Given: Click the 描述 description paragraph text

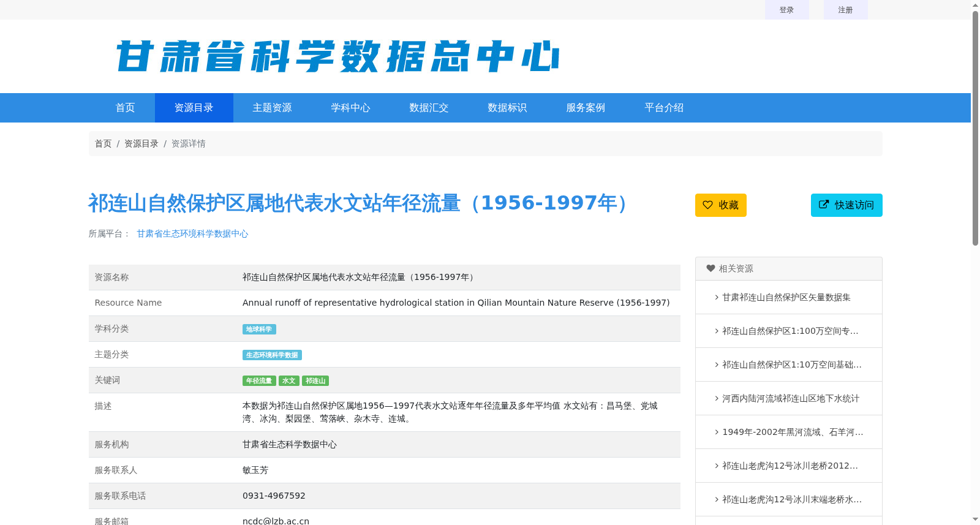Looking at the screenshot, I should click(x=450, y=412).
